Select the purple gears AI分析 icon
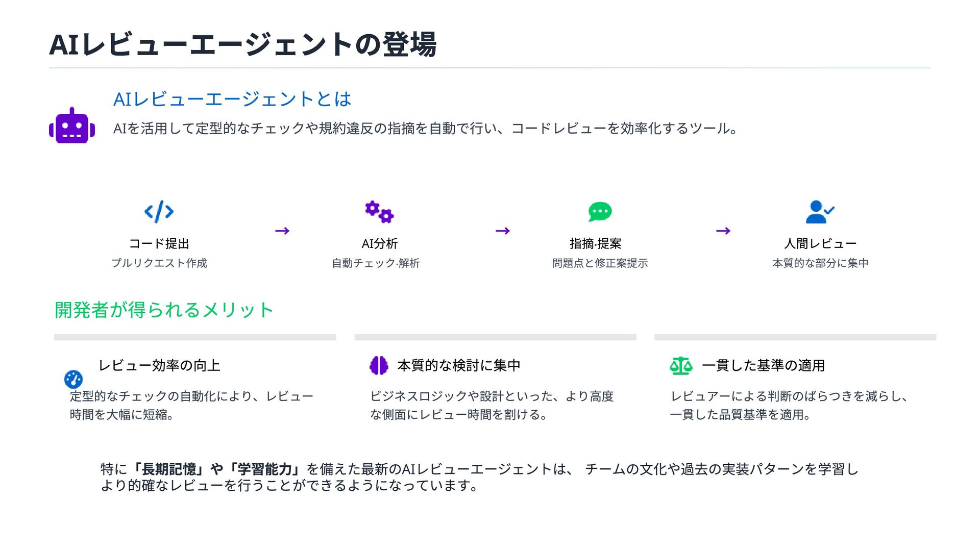The width and height of the screenshot is (980, 551). pyautogui.click(x=379, y=212)
